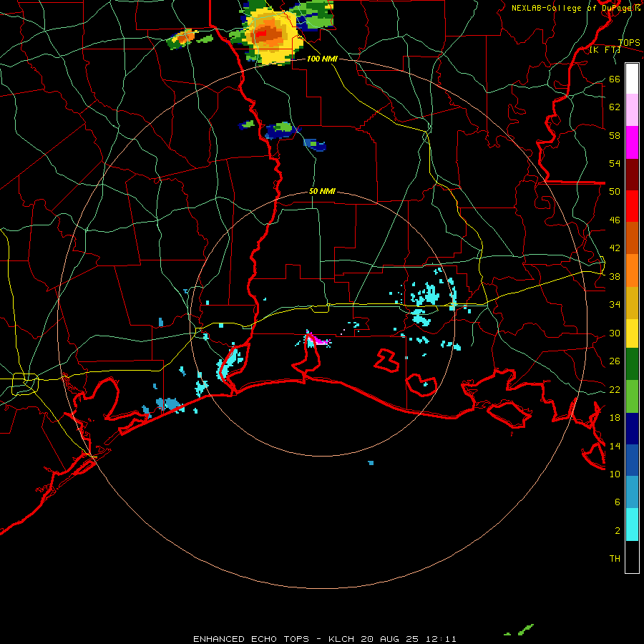Click the 50 NMI range ring label
The height and width of the screenshot is (644, 644).
click(x=322, y=191)
